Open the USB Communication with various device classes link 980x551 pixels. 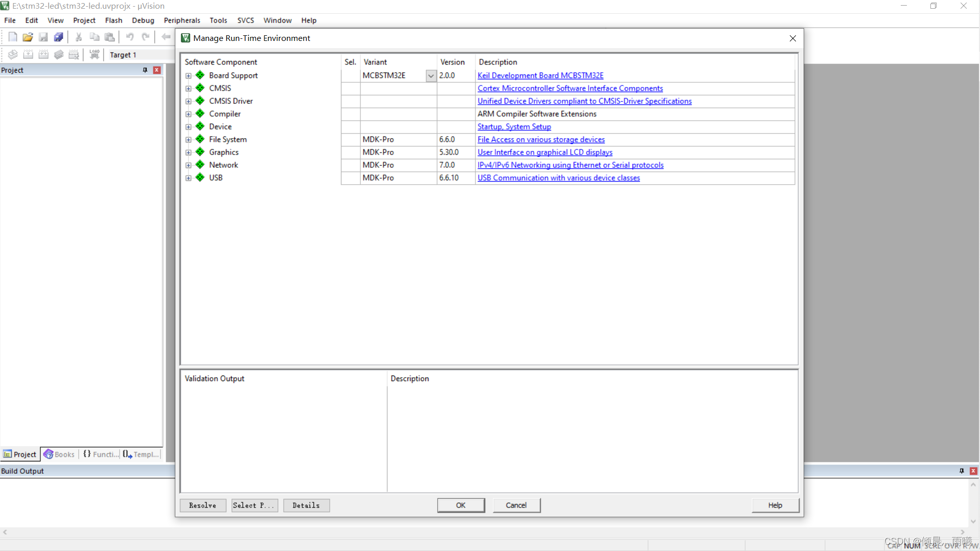[x=559, y=178]
